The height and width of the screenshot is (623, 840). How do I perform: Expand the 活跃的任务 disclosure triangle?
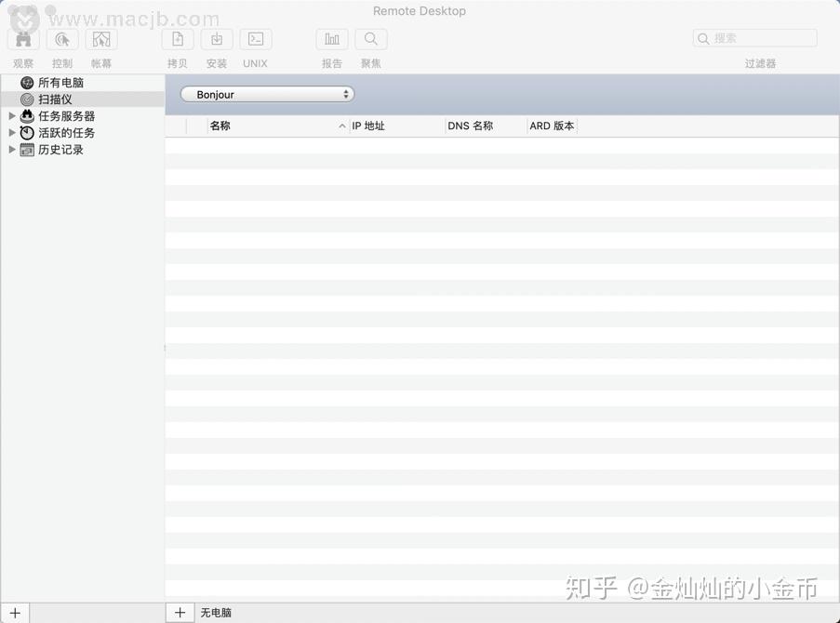click(12, 132)
